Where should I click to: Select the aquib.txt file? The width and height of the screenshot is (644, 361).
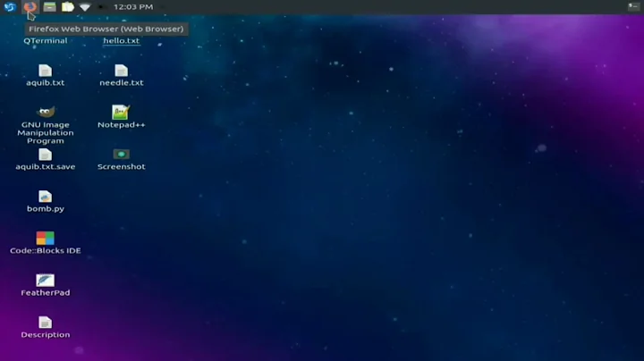pyautogui.click(x=45, y=71)
